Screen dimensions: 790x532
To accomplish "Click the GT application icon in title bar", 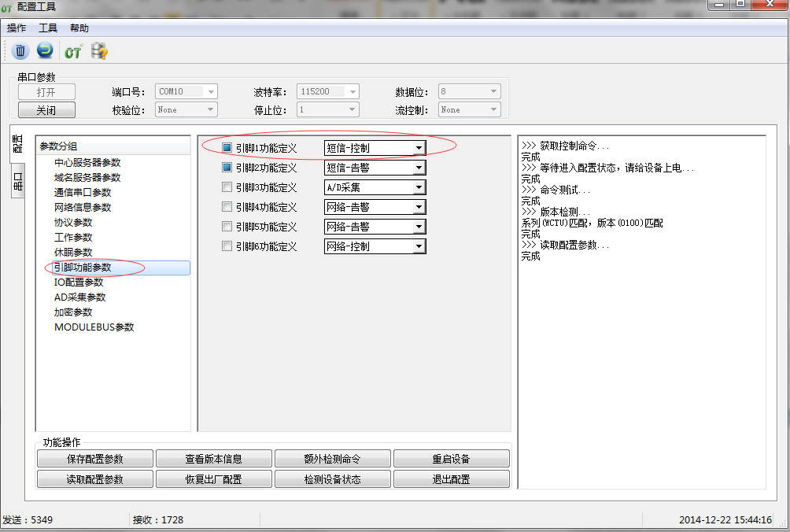I will (x=6, y=8).
